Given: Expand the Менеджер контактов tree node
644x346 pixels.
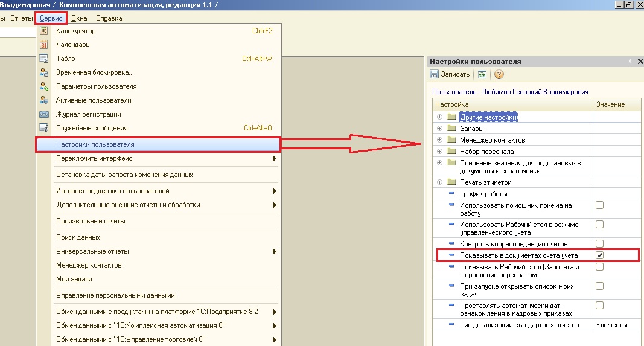Looking at the screenshot, I should (x=439, y=139).
